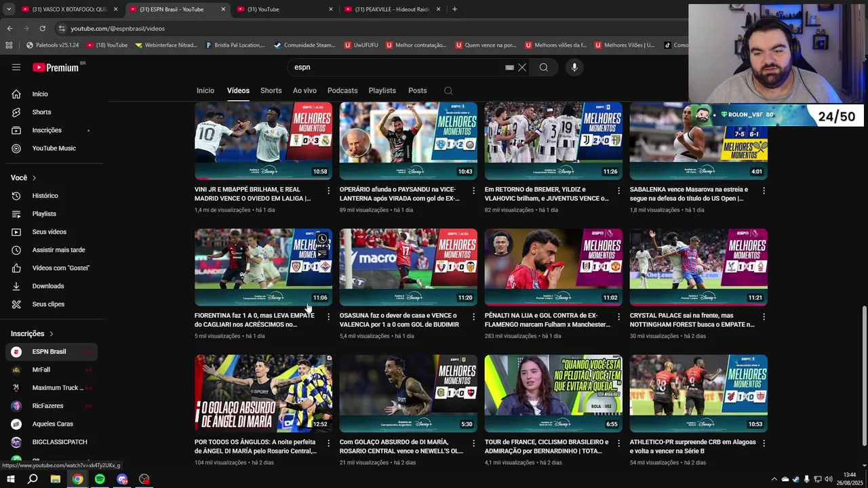Switch to the Início channel tab
Image resolution: width=868 pixels, height=488 pixels.
(205, 91)
